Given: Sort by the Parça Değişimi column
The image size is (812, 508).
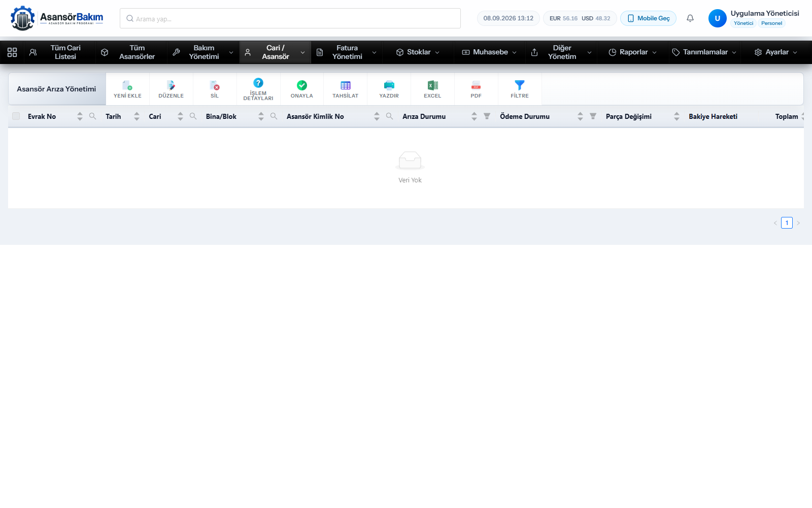Looking at the screenshot, I should (676, 116).
